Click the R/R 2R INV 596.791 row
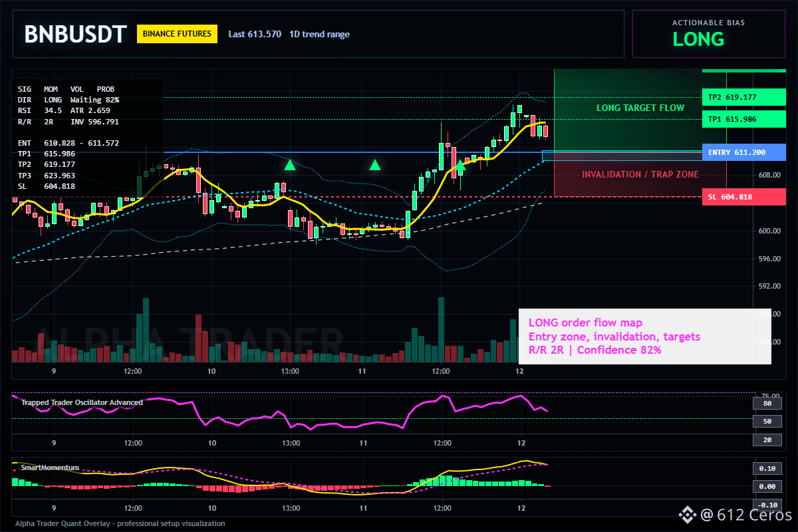 (68, 122)
